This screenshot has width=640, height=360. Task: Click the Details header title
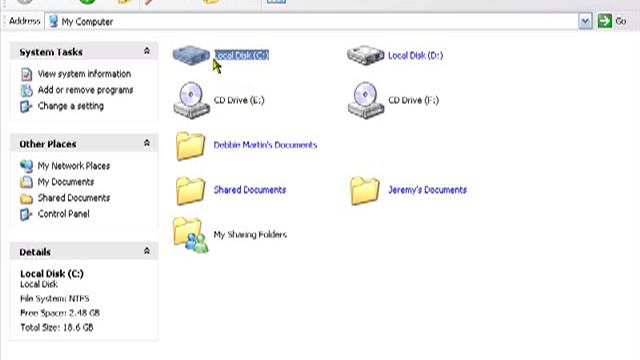[x=35, y=252]
